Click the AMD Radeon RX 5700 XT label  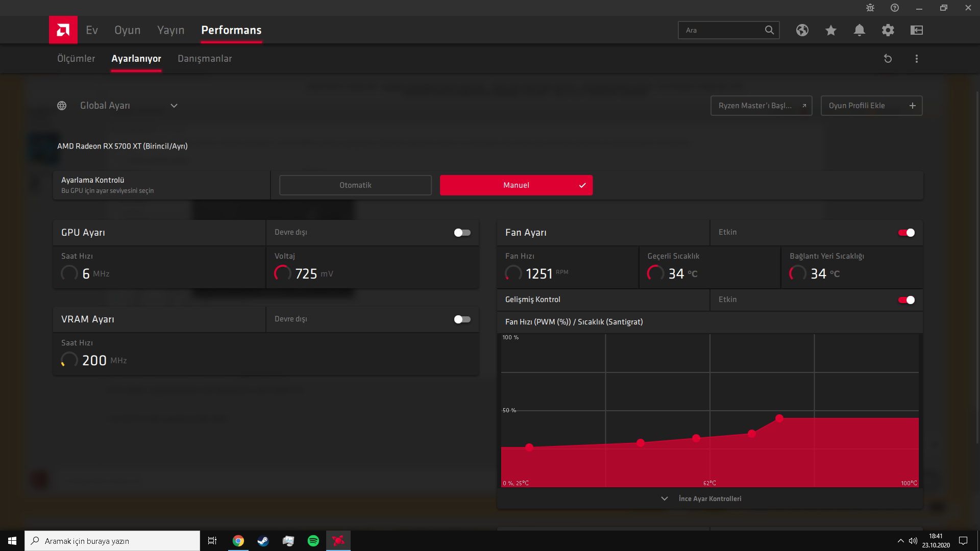(x=122, y=146)
